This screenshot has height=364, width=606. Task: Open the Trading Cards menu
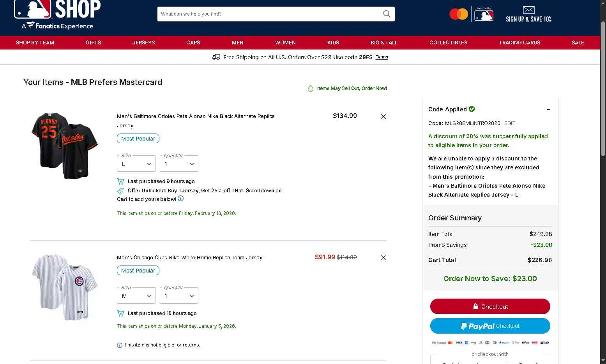[x=519, y=42]
